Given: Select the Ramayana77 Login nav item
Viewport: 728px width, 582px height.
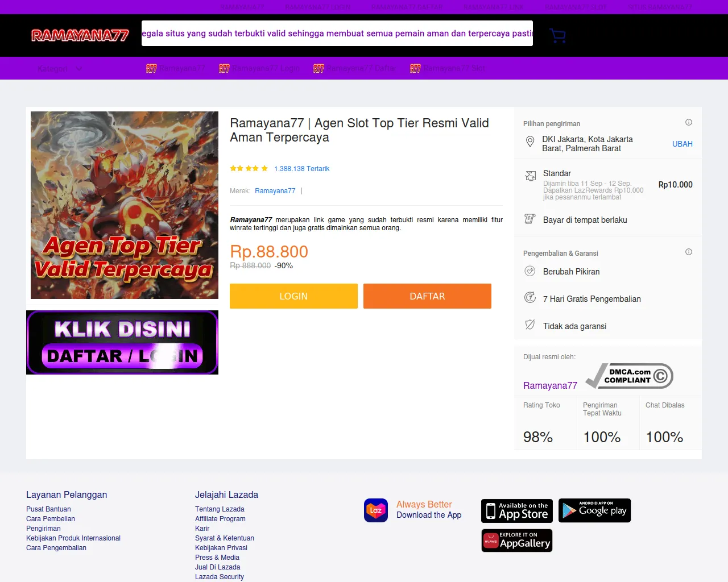Looking at the screenshot, I should pyautogui.click(x=259, y=68).
